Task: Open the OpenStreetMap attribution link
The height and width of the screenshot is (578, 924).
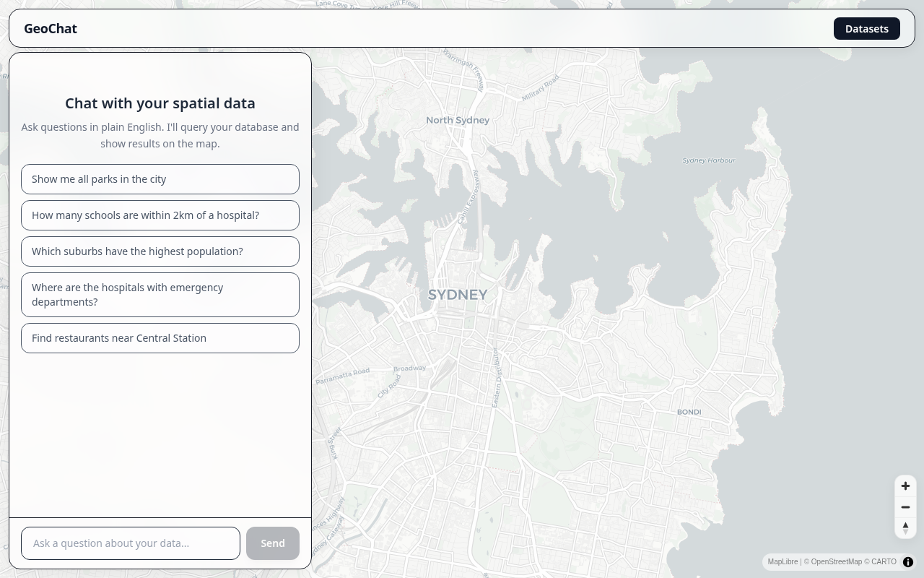Action: click(x=837, y=561)
